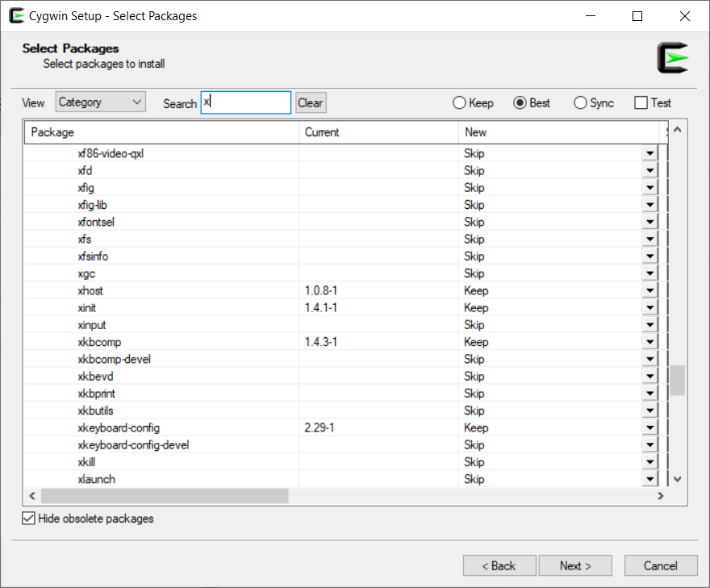Open action dropdown for xkeyboard-config row
710x588 pixels.
pyautogui.click(x=649, y=427)
